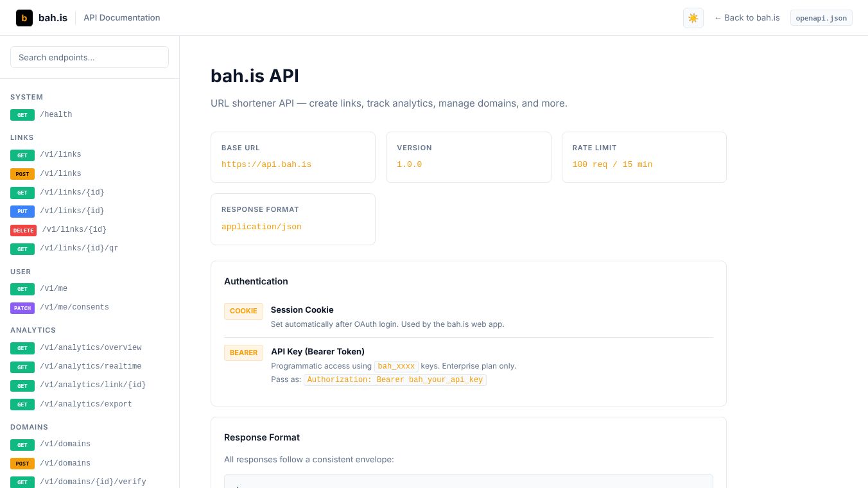Click the https://api.bah.is base URL value
This screenshot has height=488, width=868.
click(x=266, y=164)
